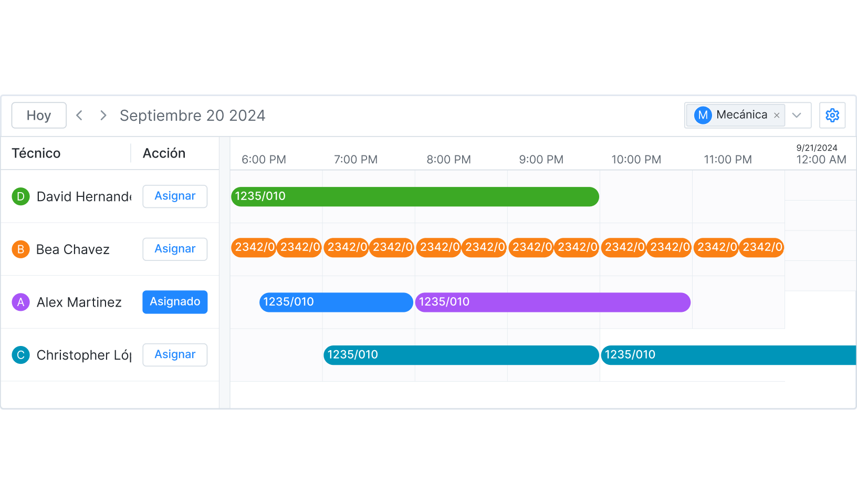
Task: Select the green 1235/010 task bar
Action: coord(415,196)
